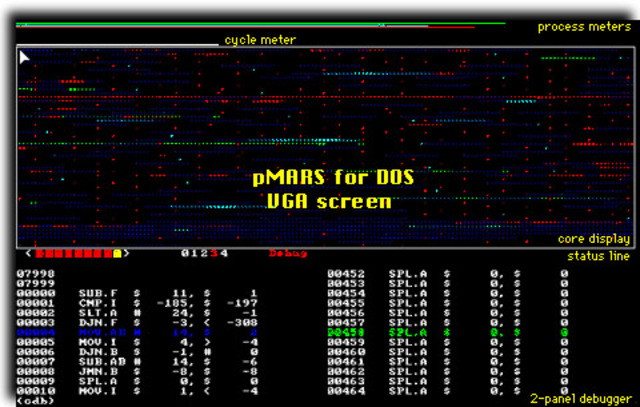Click the right speed arrow on status line

[127, 254]
